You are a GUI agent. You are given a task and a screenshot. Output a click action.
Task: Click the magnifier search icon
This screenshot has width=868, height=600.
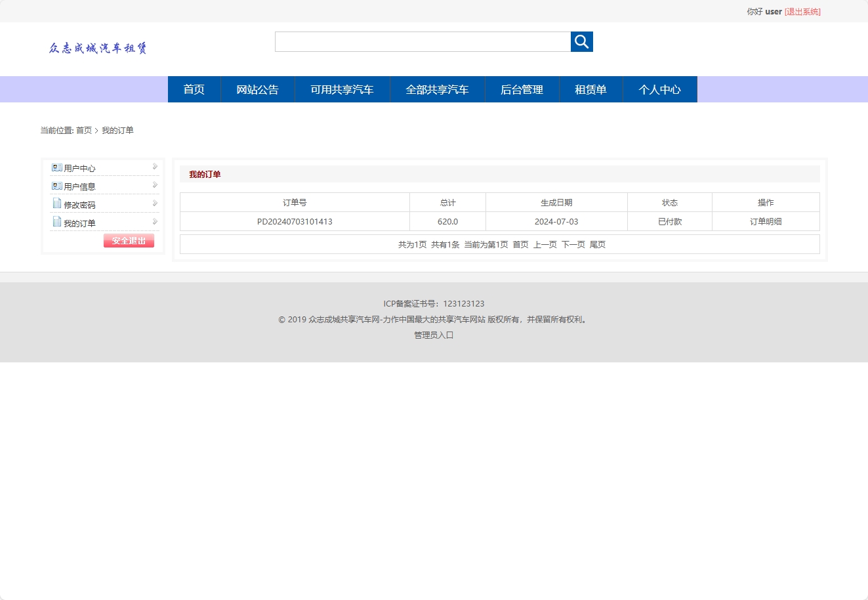click(581, 41)
